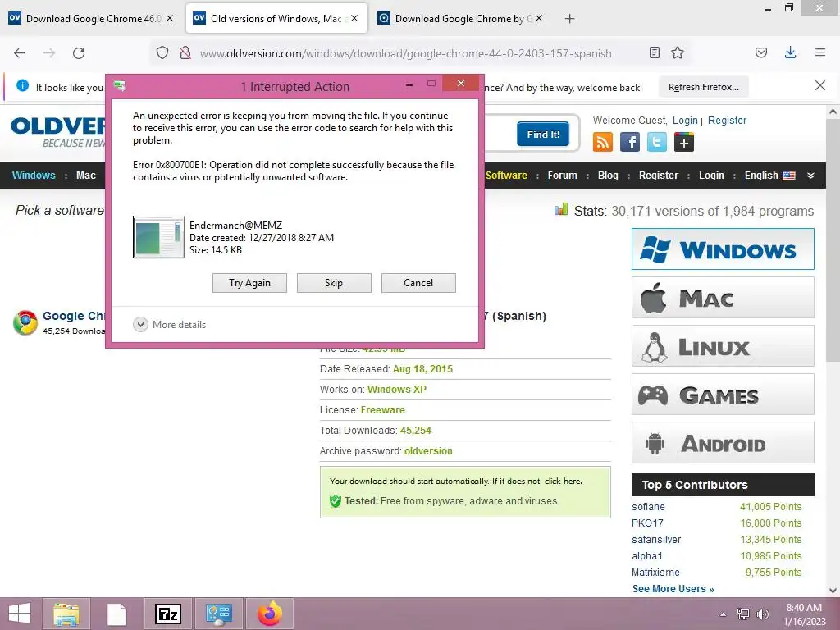
Task: Click the Google Chrome logo icon
Action: coord(25,322)
